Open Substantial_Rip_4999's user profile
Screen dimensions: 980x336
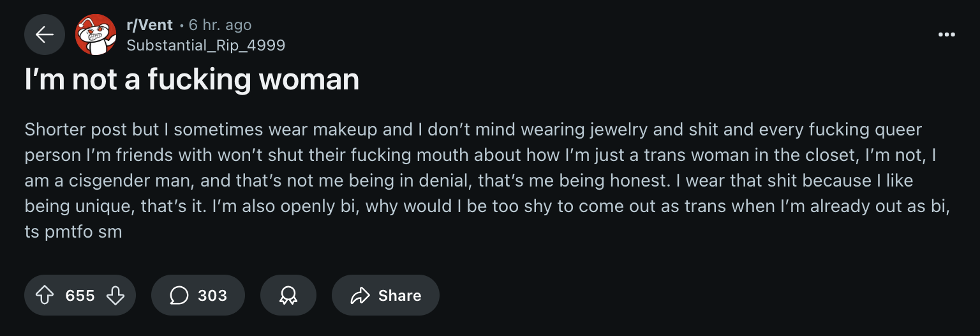click(x=206, y=45)
